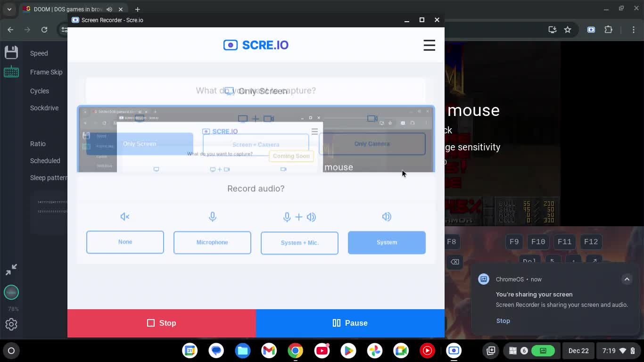Open Chrome's three-dot menu
The image size is (644, 362).
click(634, 30)
